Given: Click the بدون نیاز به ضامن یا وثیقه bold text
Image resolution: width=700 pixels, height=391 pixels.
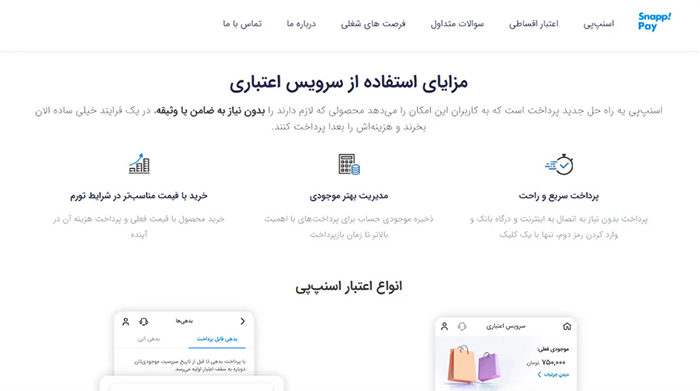Looking at the screenshot, I should (x=210, y=111).
